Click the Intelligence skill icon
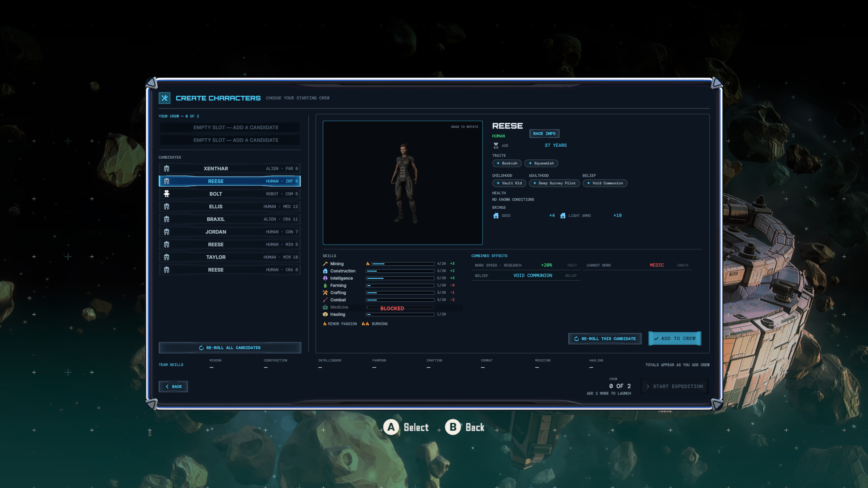 (325, 278)
